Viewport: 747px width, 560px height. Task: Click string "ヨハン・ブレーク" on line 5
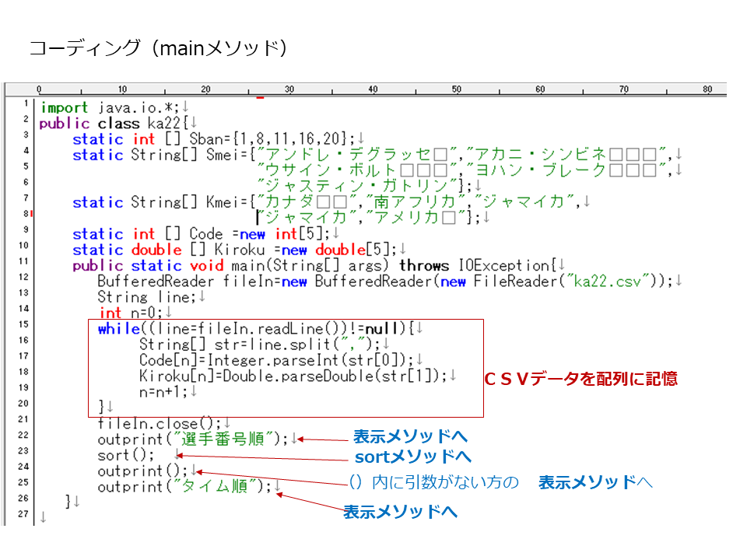(x=565, y=170)
